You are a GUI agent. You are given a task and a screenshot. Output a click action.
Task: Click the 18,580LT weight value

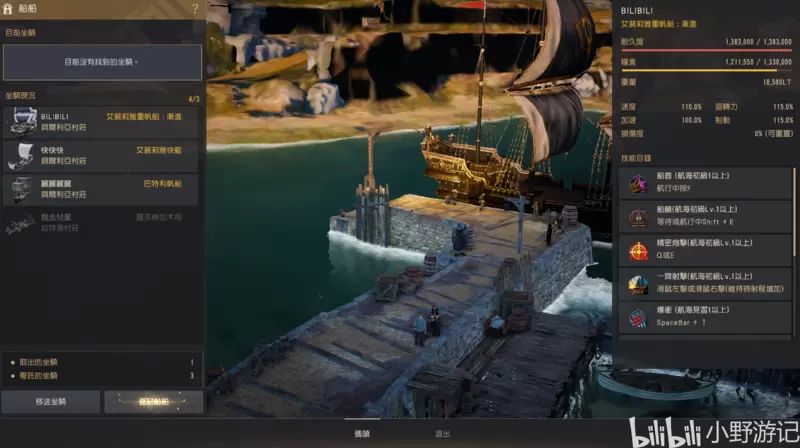click(x=777, y=82)
